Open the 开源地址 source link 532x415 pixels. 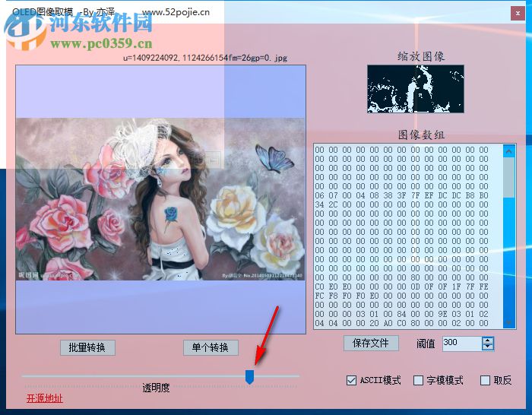44,398
